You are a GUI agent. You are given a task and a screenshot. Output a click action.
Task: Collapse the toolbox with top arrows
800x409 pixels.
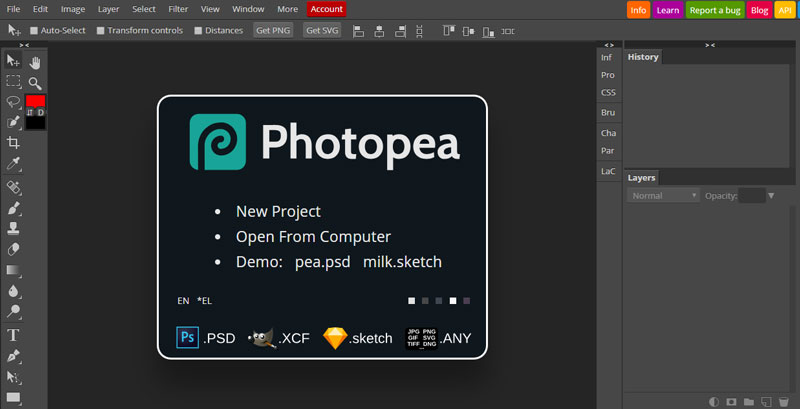pyautogui.click(x=24, y=45)
